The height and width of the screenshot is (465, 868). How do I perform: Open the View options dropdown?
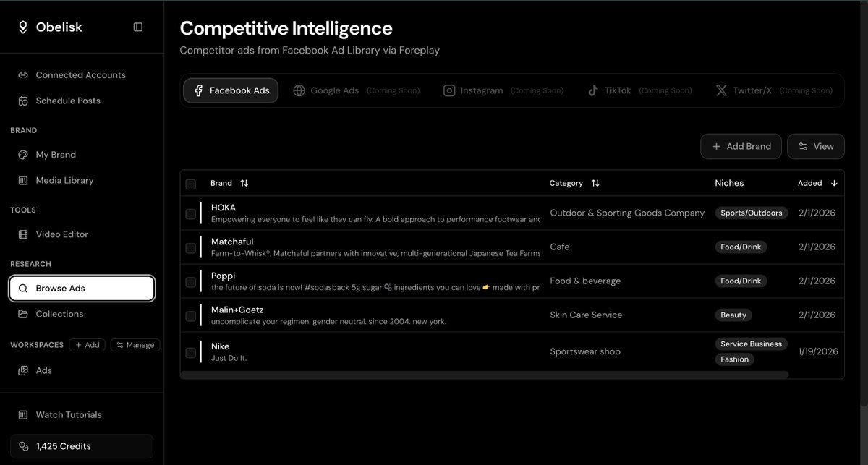click(x=816, y=146)
